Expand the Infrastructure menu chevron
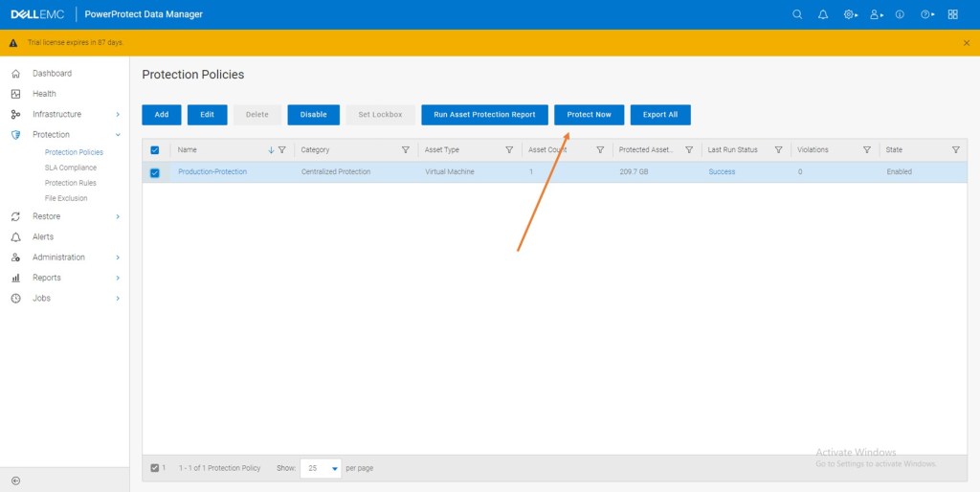Screen dimensions: 980x492 (118, 114)
